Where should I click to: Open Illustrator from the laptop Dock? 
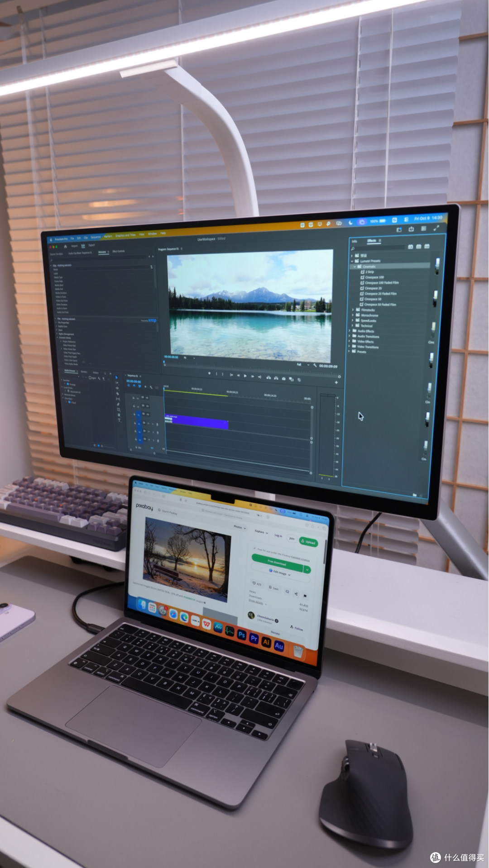[266, 642]
